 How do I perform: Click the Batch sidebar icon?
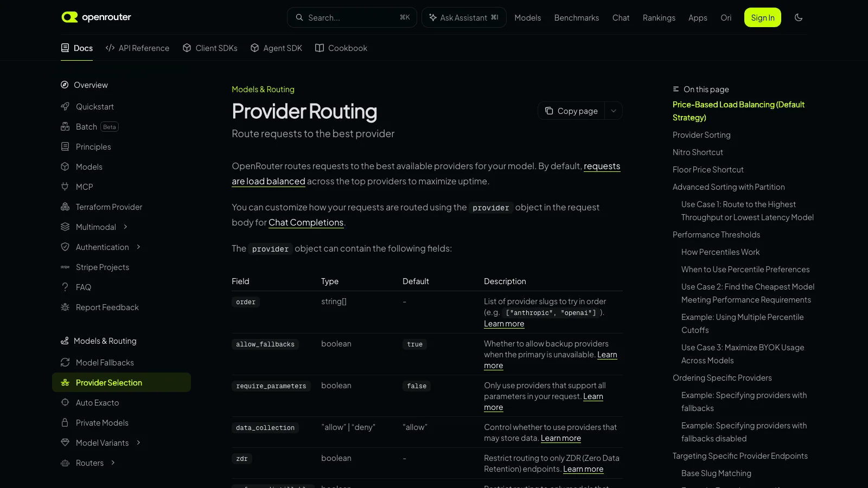coord(65,126)
